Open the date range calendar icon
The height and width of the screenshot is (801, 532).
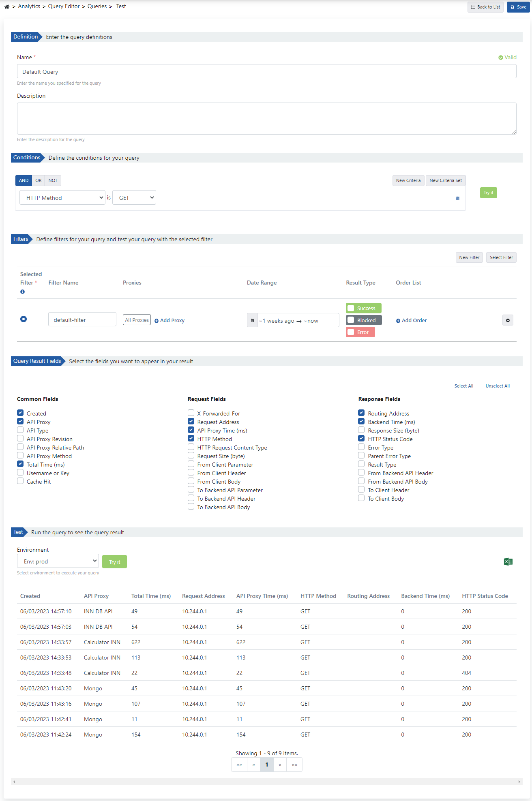click(252, 321)
